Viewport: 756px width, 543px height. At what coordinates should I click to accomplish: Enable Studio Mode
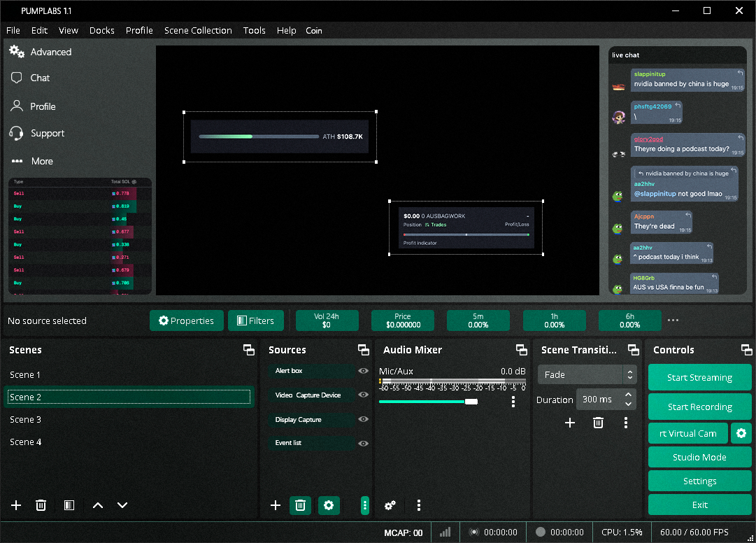[699, 457]
